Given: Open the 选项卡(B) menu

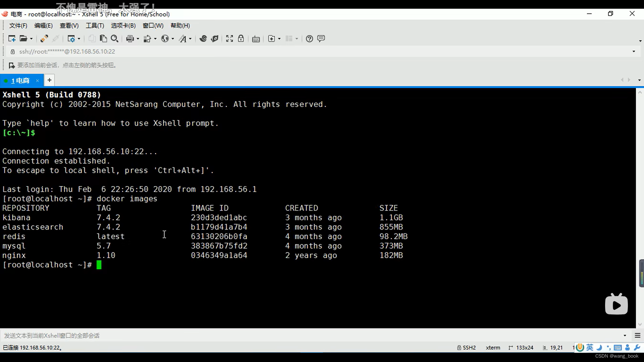Looking at the screenshot, I should pos(123,25).
